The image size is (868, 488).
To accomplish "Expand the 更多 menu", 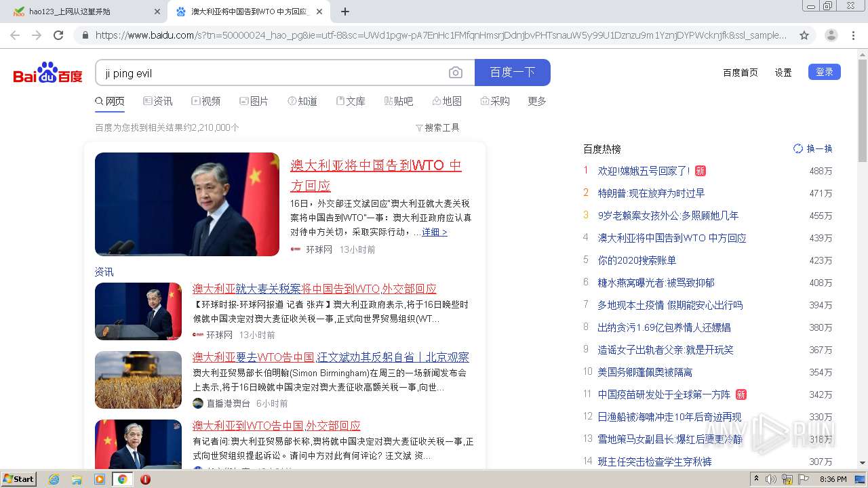I will pyautogui.click(x=537, y=101).
